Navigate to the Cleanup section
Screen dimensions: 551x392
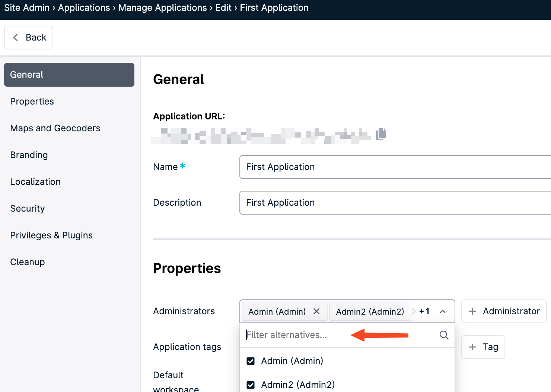tap(27, 262)
